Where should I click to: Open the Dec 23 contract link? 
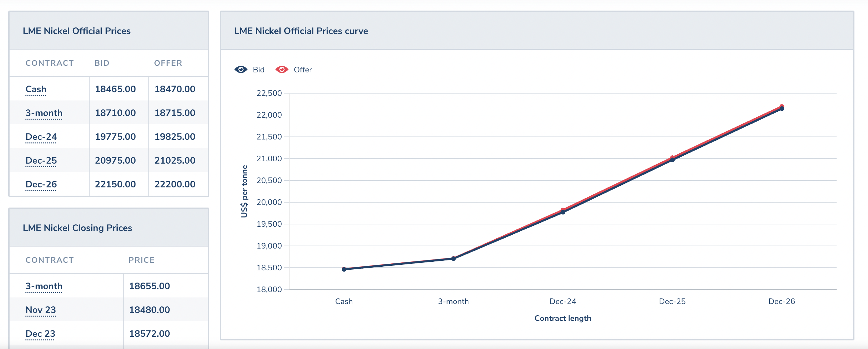(x=40, y=333)
